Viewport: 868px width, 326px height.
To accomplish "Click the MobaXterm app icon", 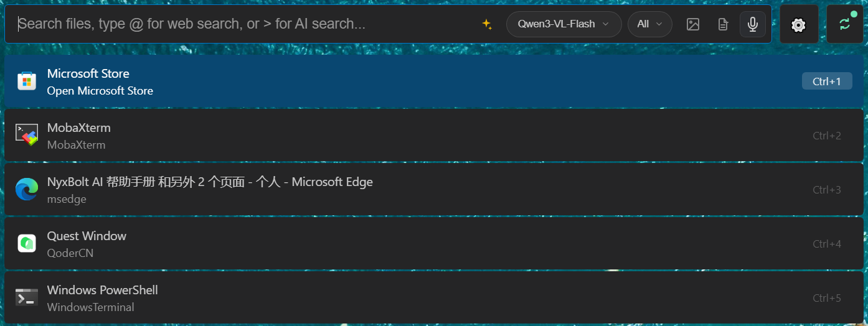I will (x=27, y=135).
